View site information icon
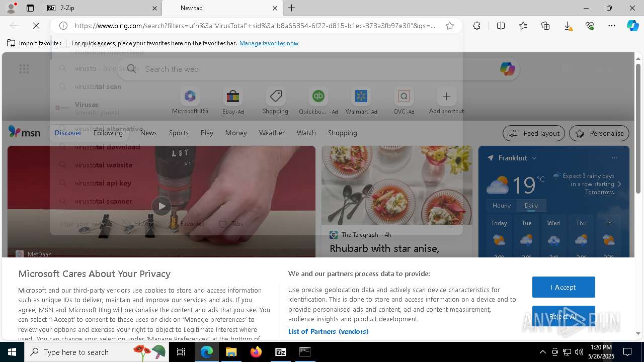The height and width of the screenshot is (362, 644). click(x=63, y=26)
